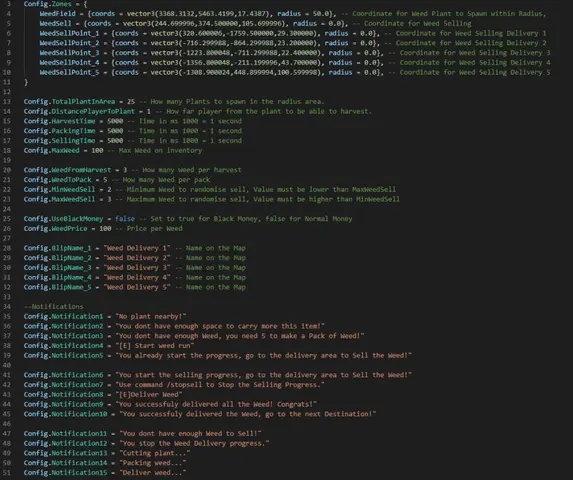The image size is (573, 480).
Task: Click the "No plant nearby!" string
Action: tap(151, 316)
